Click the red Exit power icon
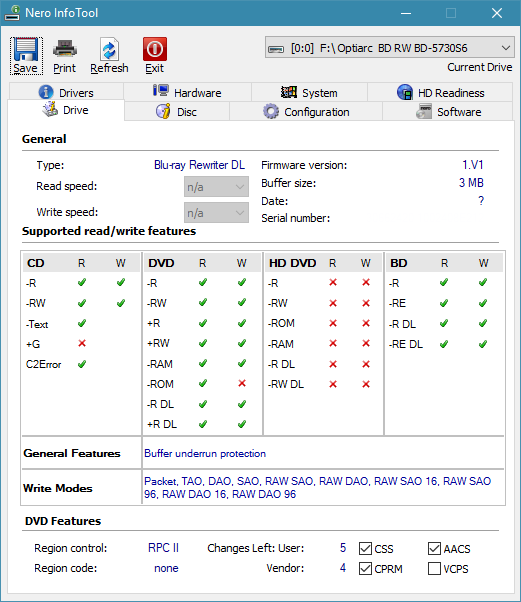The width and height of the screenshot is (521, 602). tap(155, 49)
